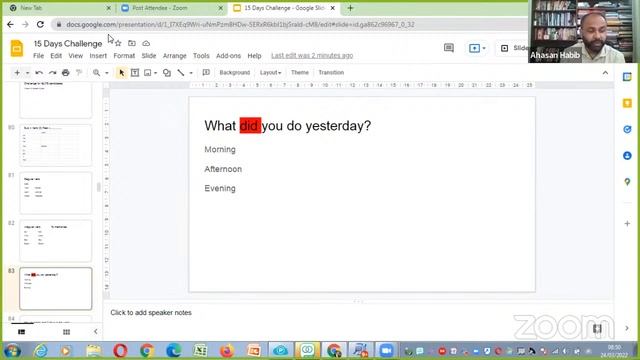Select slide 81 thumbnail
Viewport: 640px width, 360px height.
point(56,193)
